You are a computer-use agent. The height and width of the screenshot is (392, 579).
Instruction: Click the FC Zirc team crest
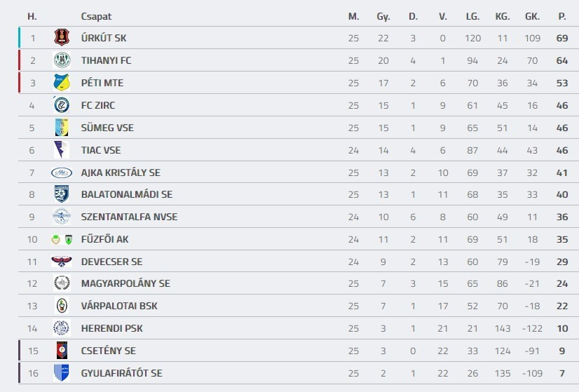tap(62, 105)
